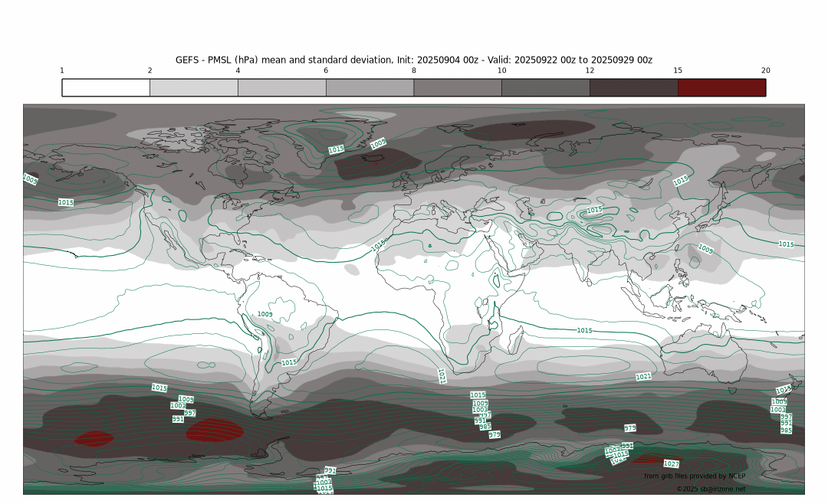Click the white 1–2 colorbar segment
The height and width of the screenshot is (504, 828).
click(x=106, y=87)
